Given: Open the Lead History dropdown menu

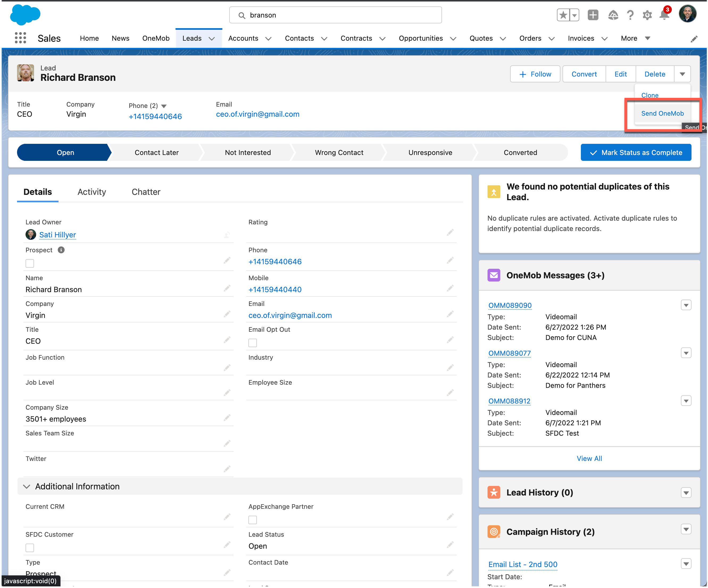Looking at the screenshot, I should 686,493.
